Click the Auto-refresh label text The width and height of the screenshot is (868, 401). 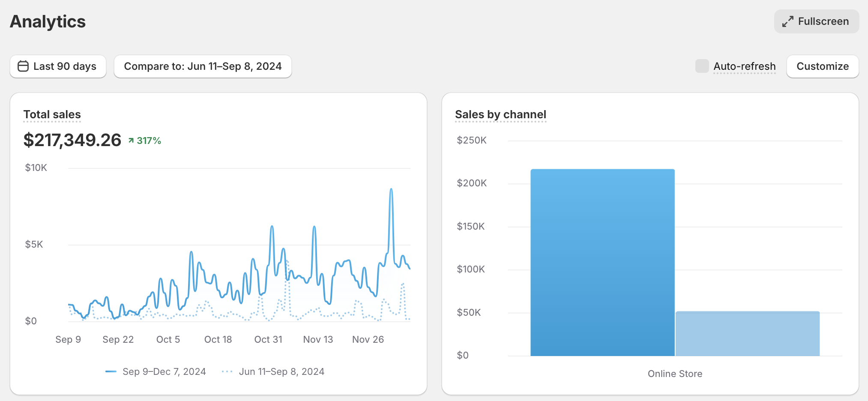pos(745,66)
